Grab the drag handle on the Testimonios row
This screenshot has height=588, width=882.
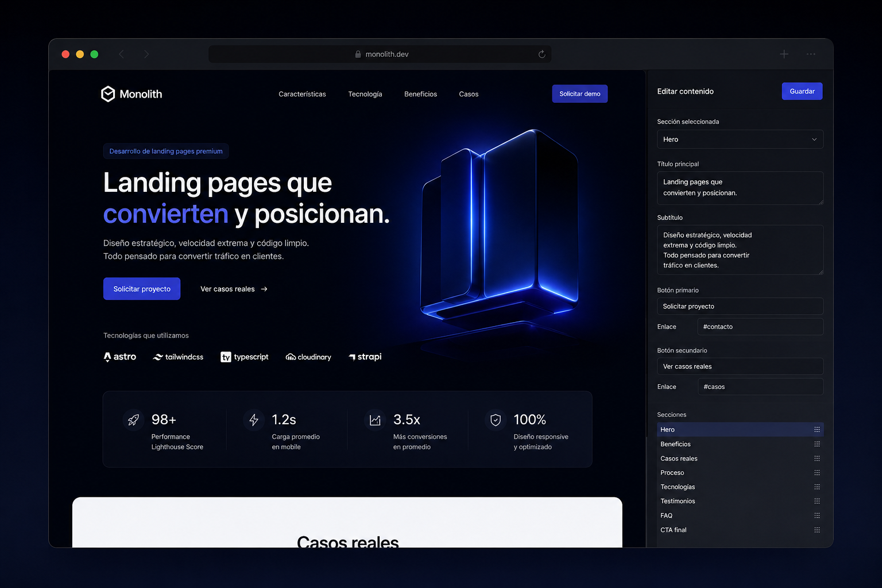click(x=817, y=501)
